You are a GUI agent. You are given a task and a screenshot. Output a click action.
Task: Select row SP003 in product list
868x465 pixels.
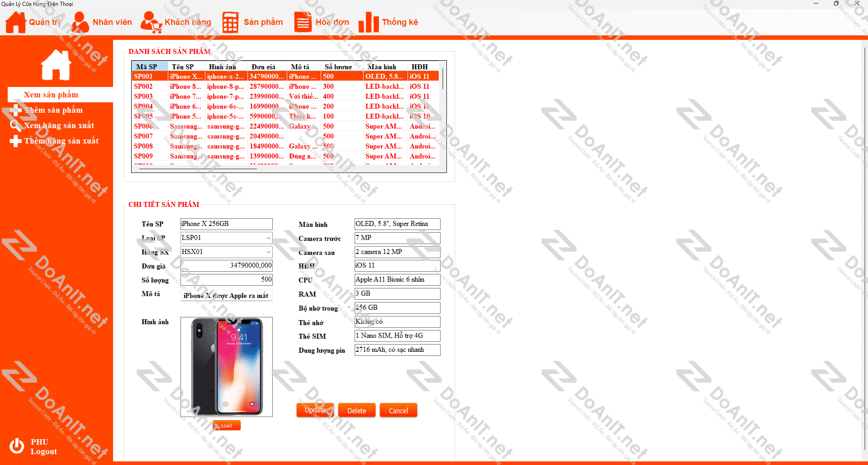pos(285,96)
